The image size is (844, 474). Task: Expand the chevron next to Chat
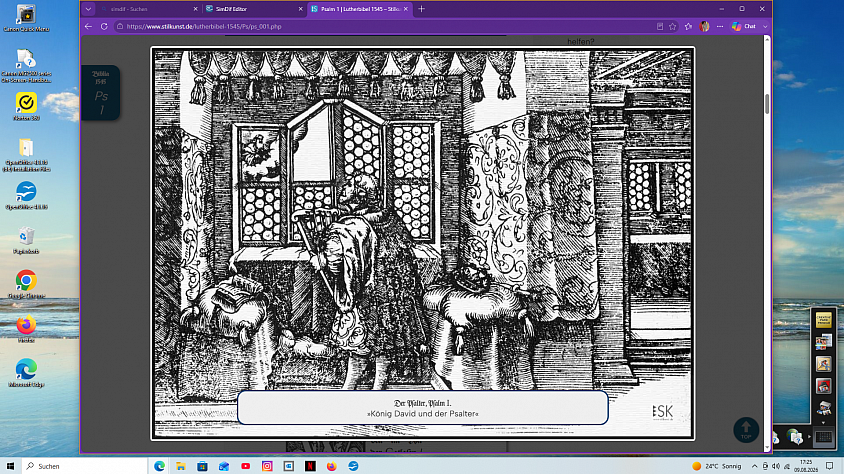pos(765,26)
